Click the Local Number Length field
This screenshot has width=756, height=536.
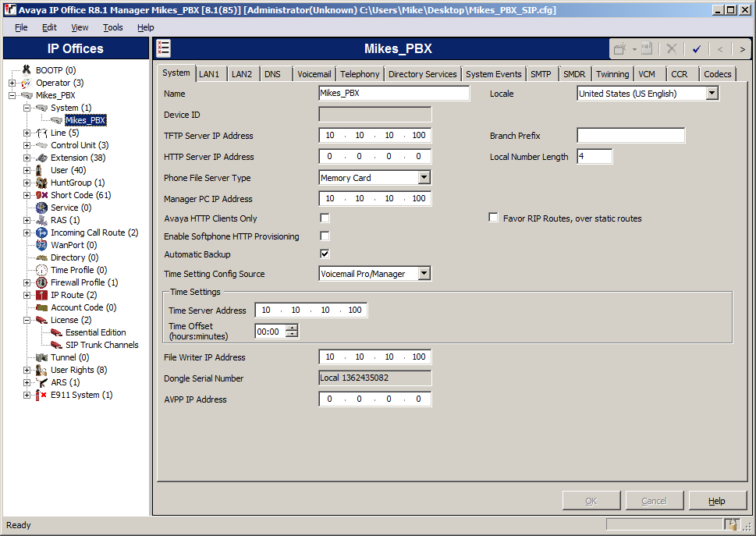pyautogui.click(x=595, y=157)
